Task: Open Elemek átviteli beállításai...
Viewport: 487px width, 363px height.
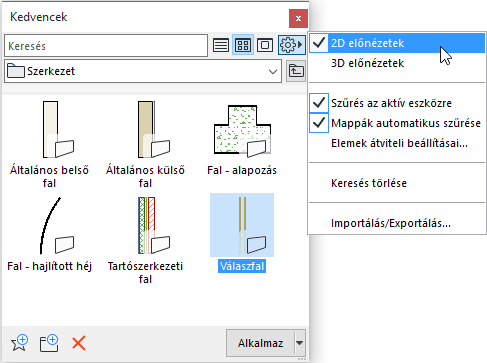Action: [x=397, y=143]
